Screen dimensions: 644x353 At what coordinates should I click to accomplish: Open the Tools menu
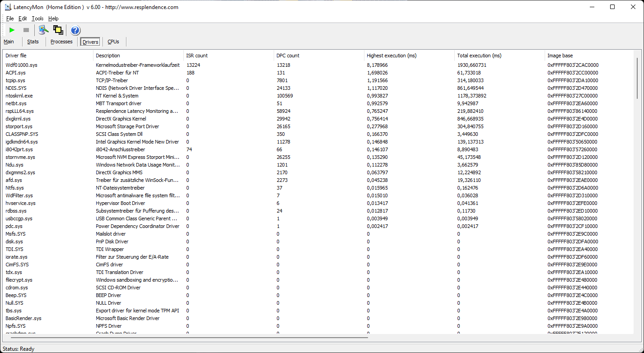point(37,19)
